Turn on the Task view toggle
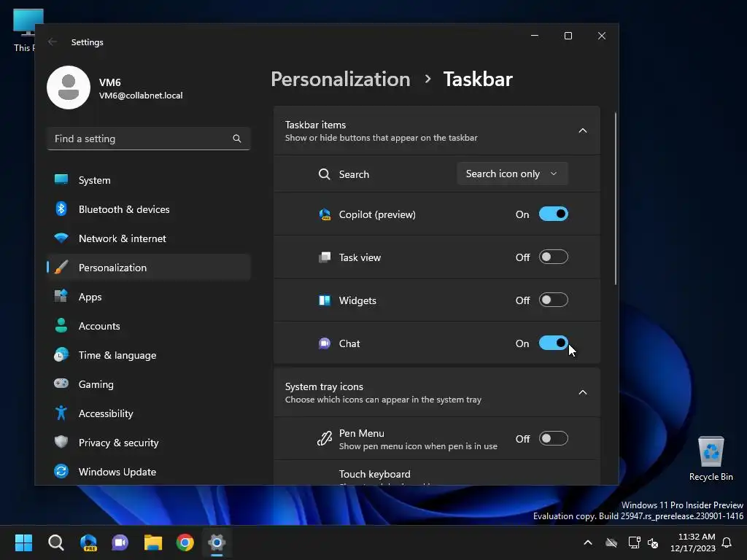Viewport: 747px width, 560px height. point(554,257)
